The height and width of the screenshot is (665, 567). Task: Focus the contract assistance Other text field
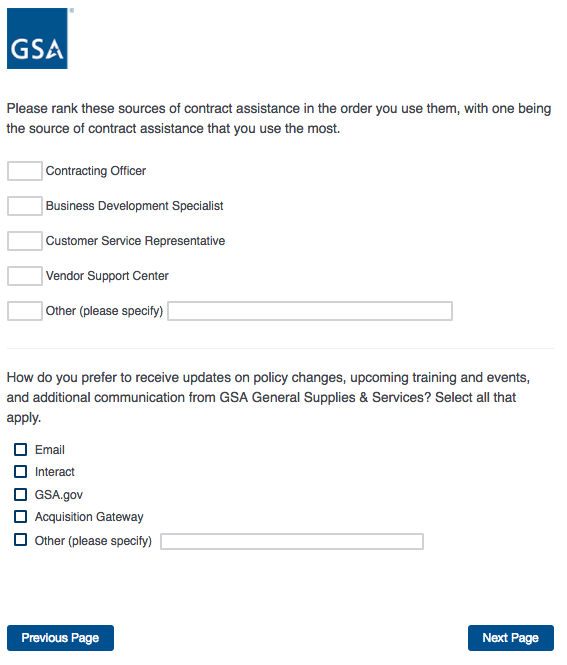pyautogui.click(x=310, y=311)
